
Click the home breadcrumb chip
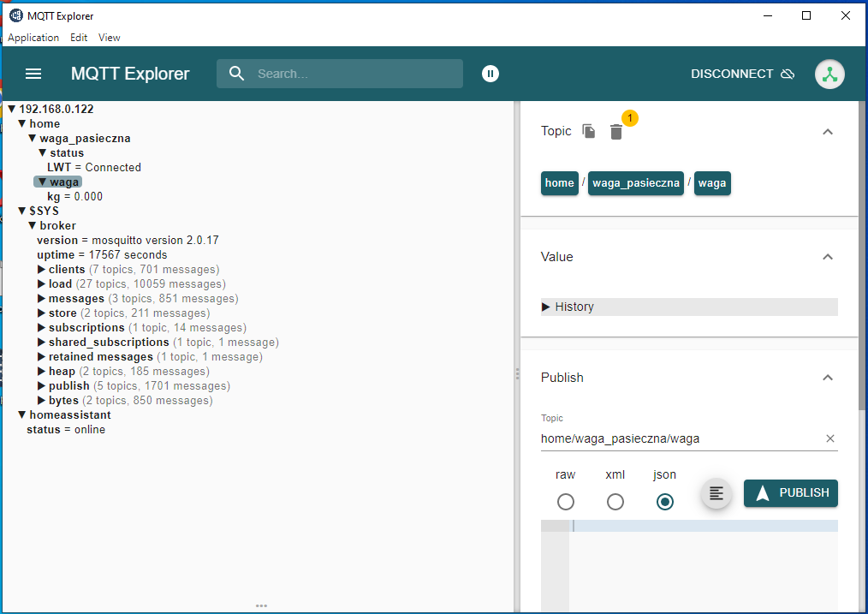coord(559,183)
